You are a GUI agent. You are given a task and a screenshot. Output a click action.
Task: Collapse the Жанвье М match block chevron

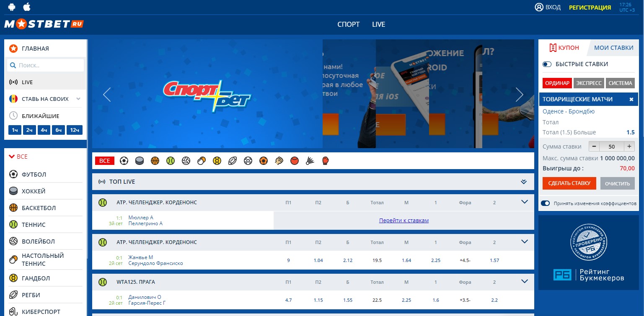(525, 241)
